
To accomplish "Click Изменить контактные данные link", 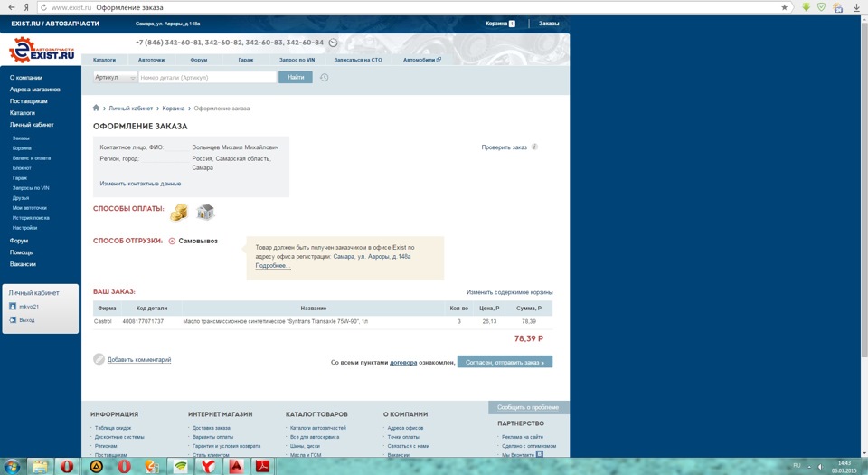I will [x=140, y=184].
